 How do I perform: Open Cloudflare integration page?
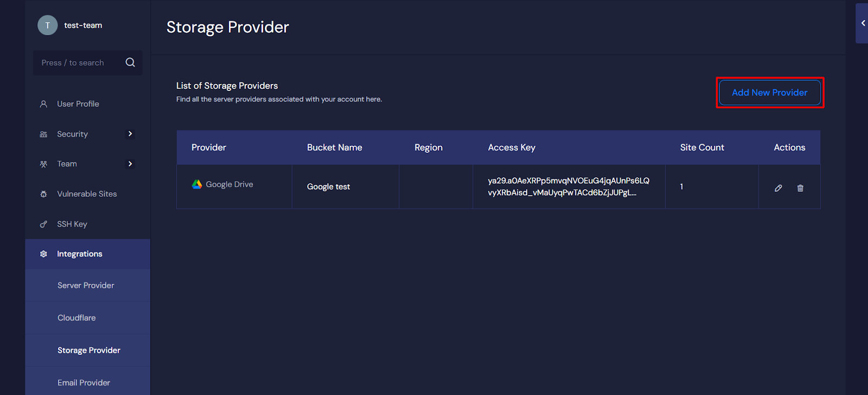point(76,318)
